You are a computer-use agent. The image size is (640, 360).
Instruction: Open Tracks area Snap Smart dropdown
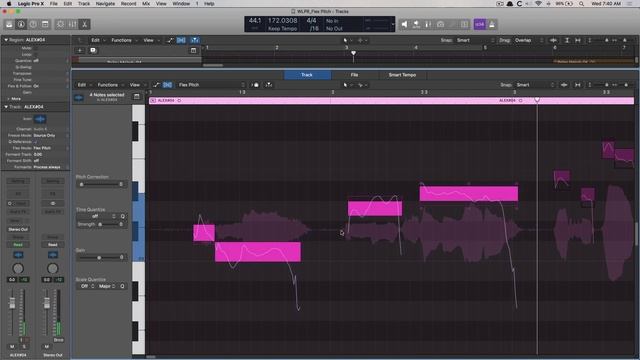[x=476, y=40]
